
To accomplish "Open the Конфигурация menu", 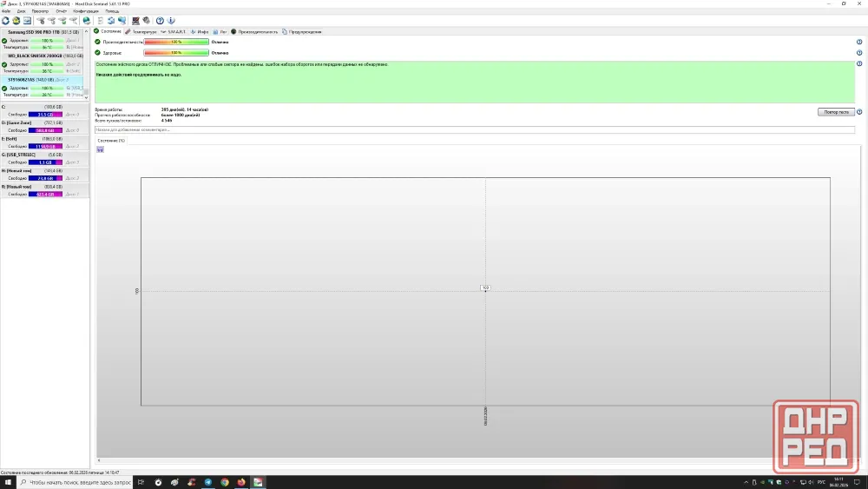I will coord(86,11).
